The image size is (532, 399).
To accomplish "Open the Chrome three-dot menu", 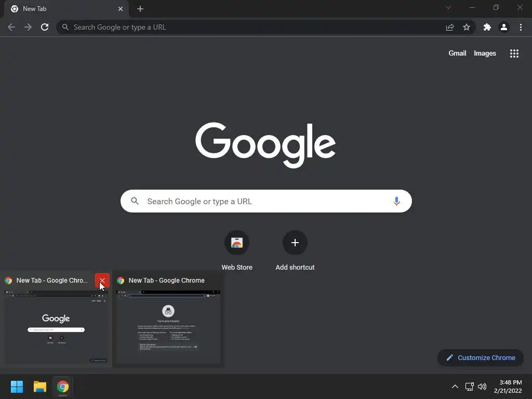I will pyautogui.click(x=521, y=27).
